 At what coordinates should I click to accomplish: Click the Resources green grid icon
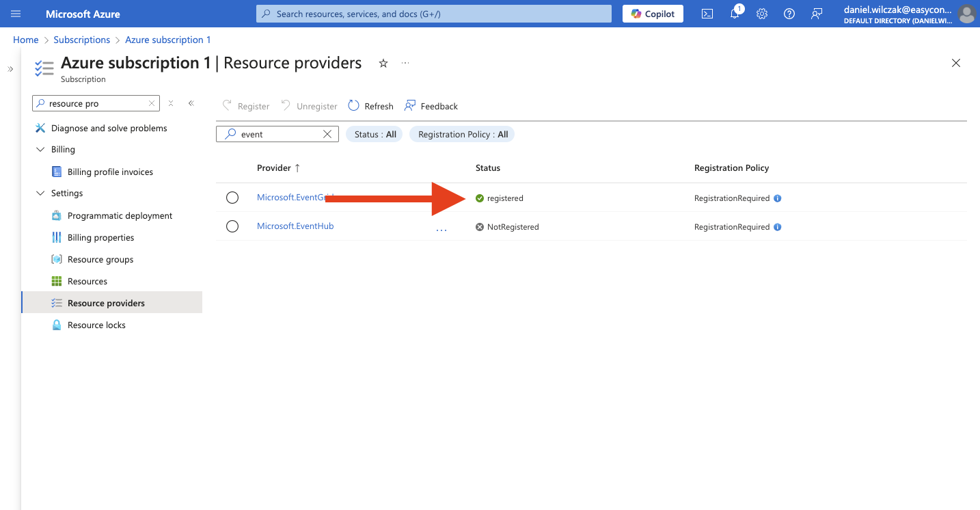point(57,281)
